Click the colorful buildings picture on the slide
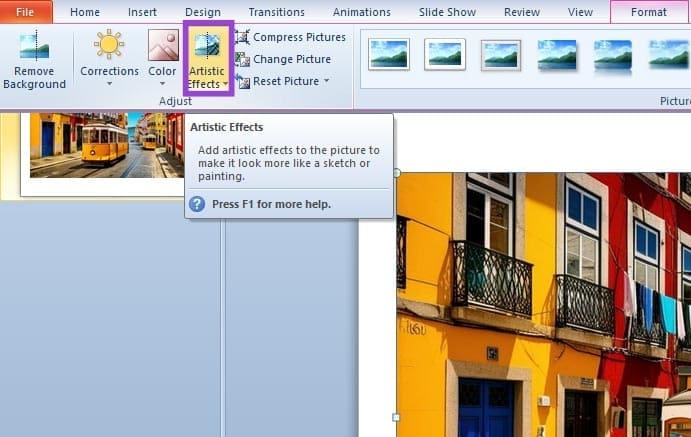 click(544, 304)
